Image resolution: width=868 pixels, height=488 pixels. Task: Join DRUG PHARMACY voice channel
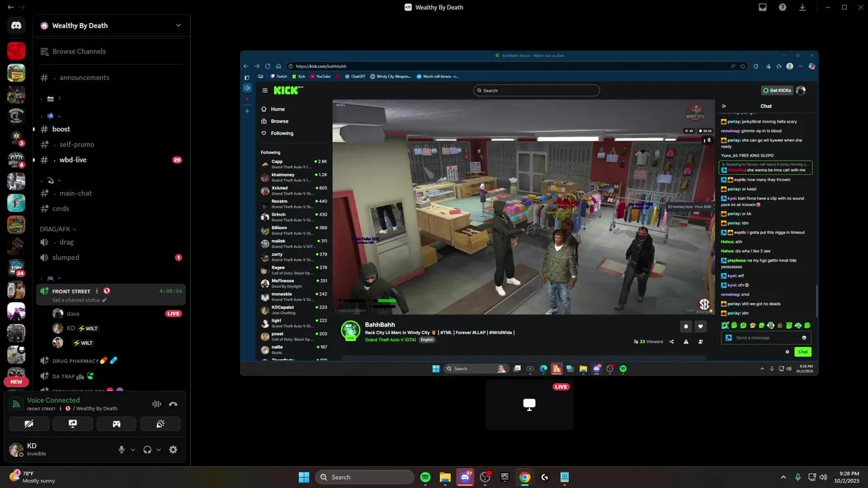[x=112, y=361]
